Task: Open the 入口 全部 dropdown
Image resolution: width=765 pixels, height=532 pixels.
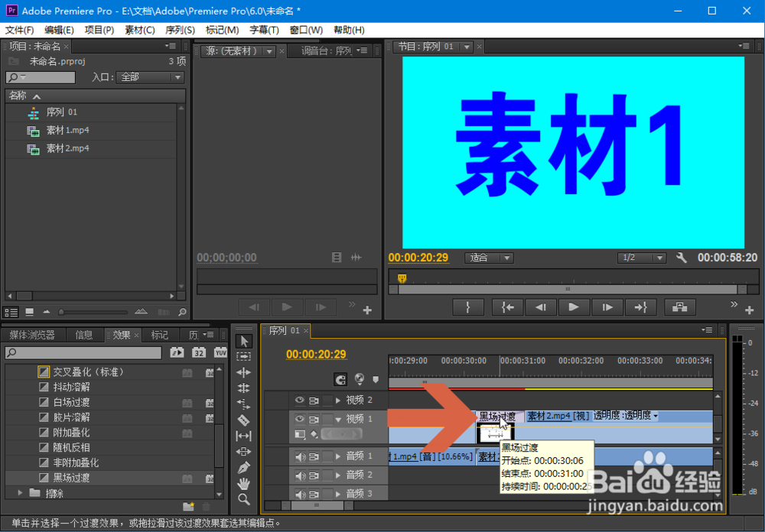Action: tap(150, 77)
